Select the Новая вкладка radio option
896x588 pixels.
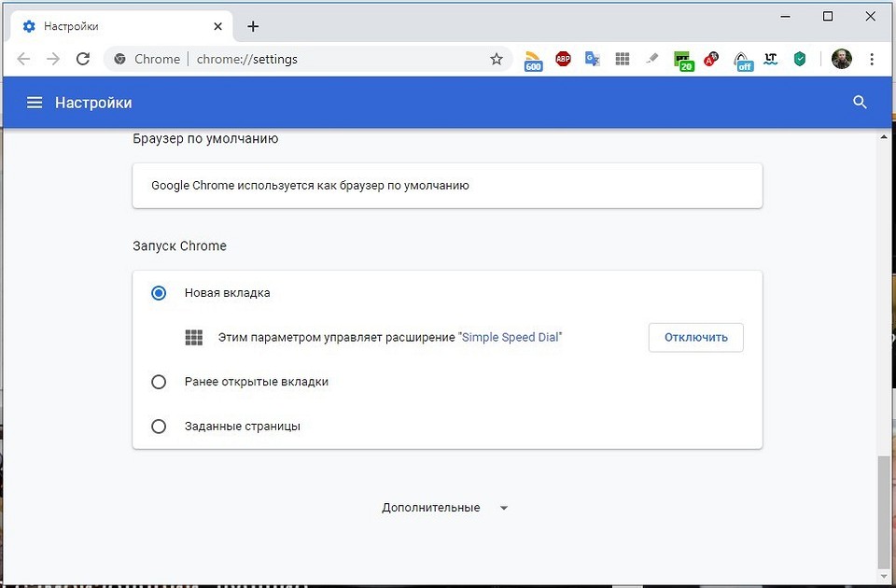[x=159, y=293]
